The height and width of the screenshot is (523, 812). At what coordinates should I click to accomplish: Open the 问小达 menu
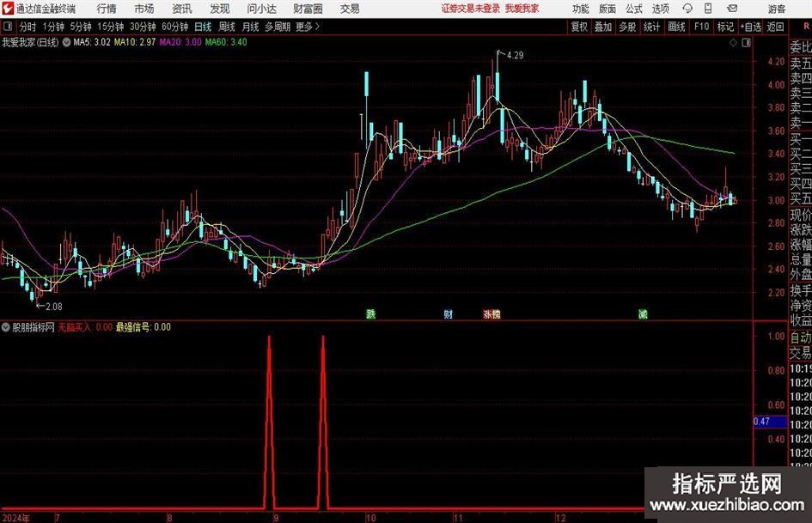point(261,9)
